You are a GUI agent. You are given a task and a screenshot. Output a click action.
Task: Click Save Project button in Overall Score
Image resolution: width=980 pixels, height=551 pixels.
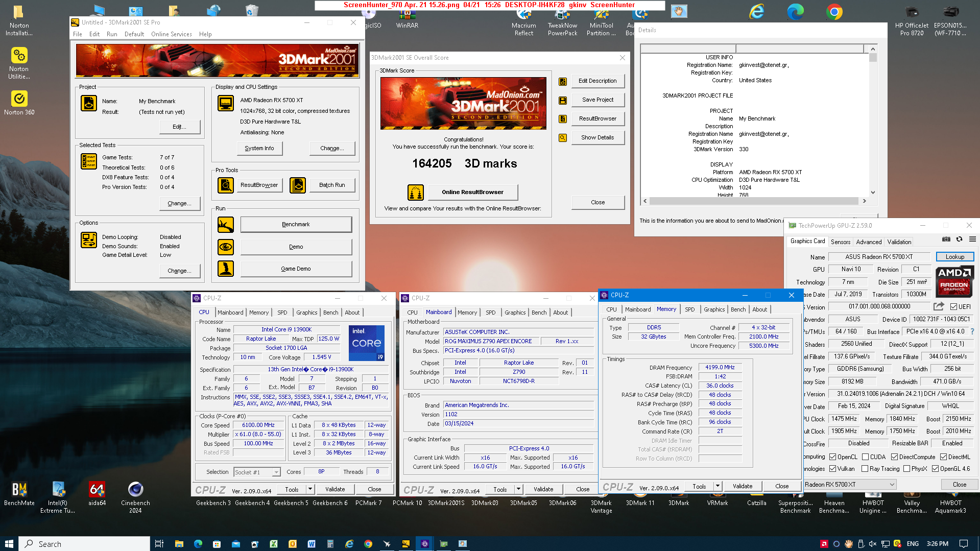(597, 100)
